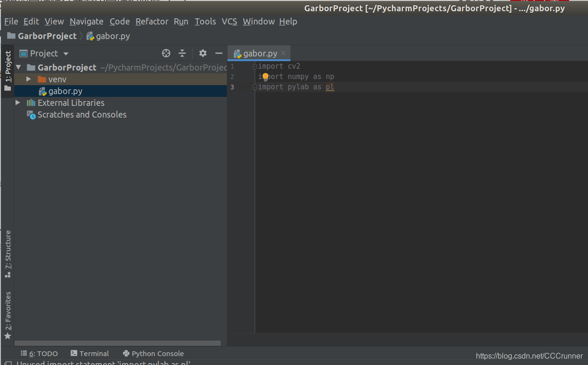Toggle fold marker on line 3 import

pyautogui.click(x=255, y=87)
